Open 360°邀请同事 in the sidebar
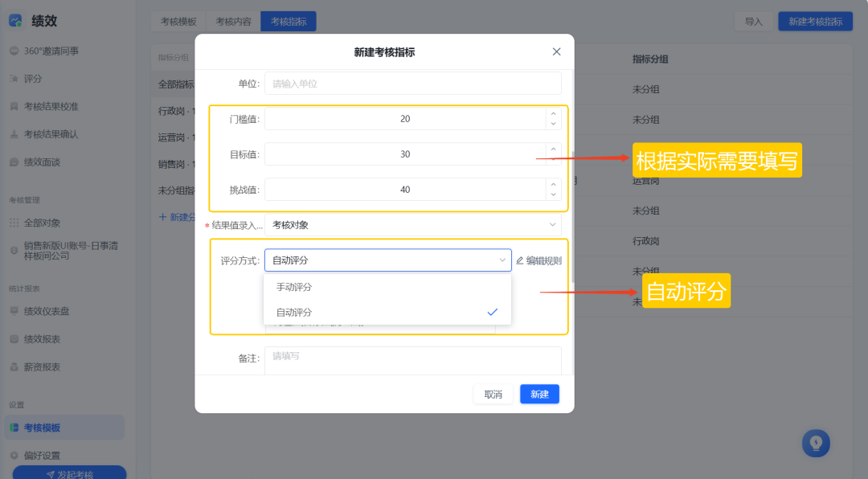The image size is (868, 479). tap(51, 51)
